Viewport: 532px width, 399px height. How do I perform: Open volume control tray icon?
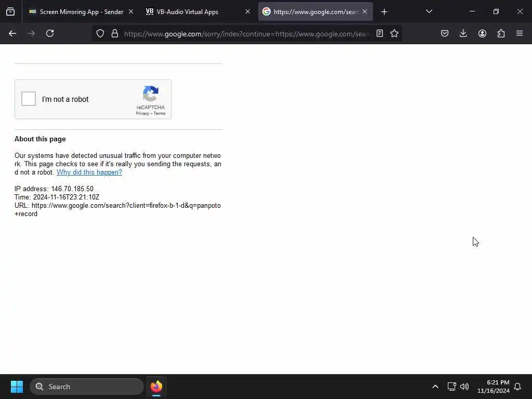pyautogui.click(x=464, y=387)
